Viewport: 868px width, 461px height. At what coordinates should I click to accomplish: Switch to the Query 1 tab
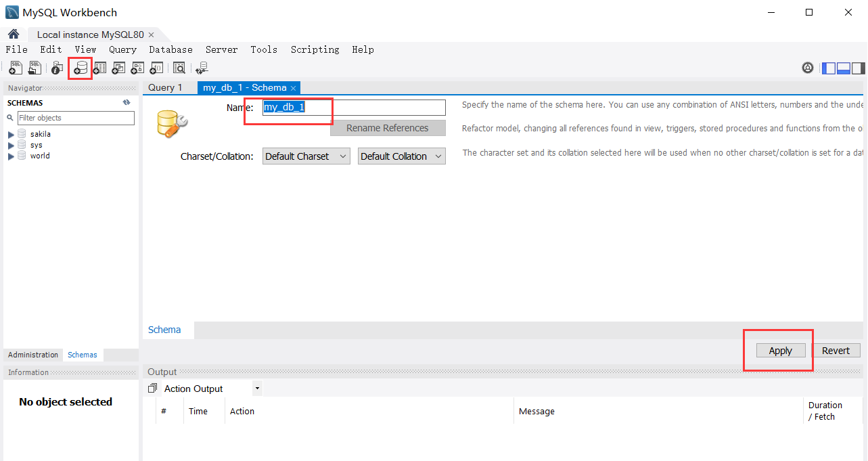pyautogui.click(x=166, y=87)
